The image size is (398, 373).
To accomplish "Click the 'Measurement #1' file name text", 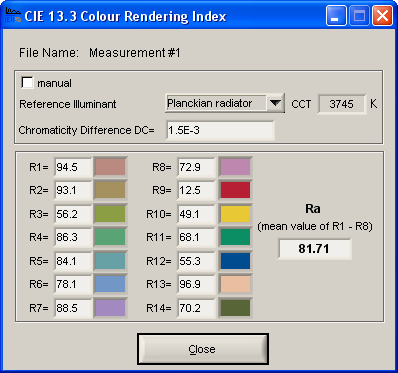I will pos(135,53).
